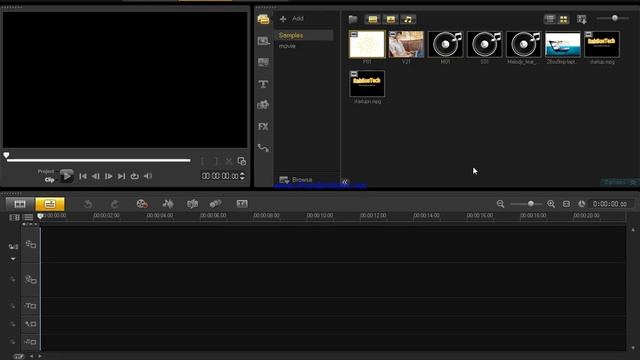
Task: Open the Title library T icon
Action: pos(263,84)
